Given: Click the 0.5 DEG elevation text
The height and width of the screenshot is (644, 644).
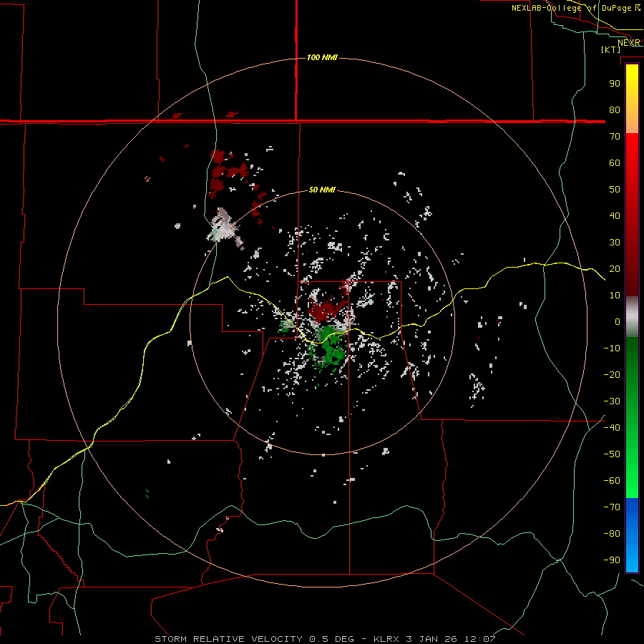Looking at the screenshot, I should point(331,639).
